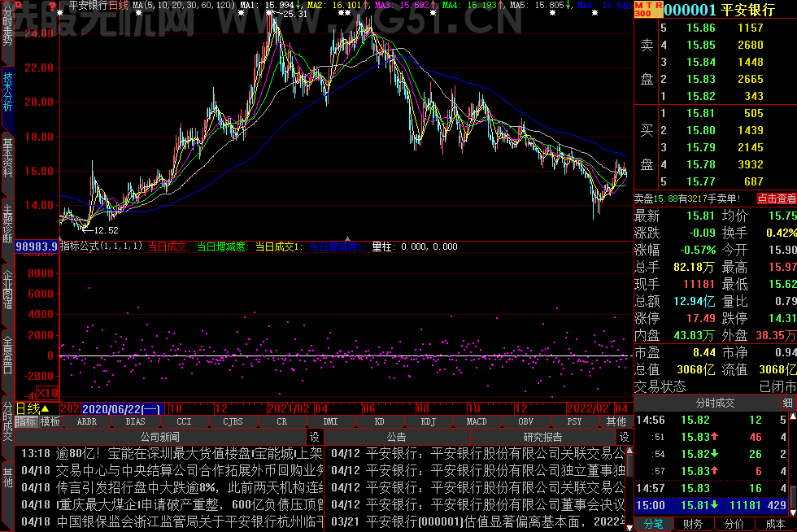Image resolution: width=797 pixels, height=532 pixels.
Task: Open the 04/12 announcement about 独立董事
Action: pos(478,470)
